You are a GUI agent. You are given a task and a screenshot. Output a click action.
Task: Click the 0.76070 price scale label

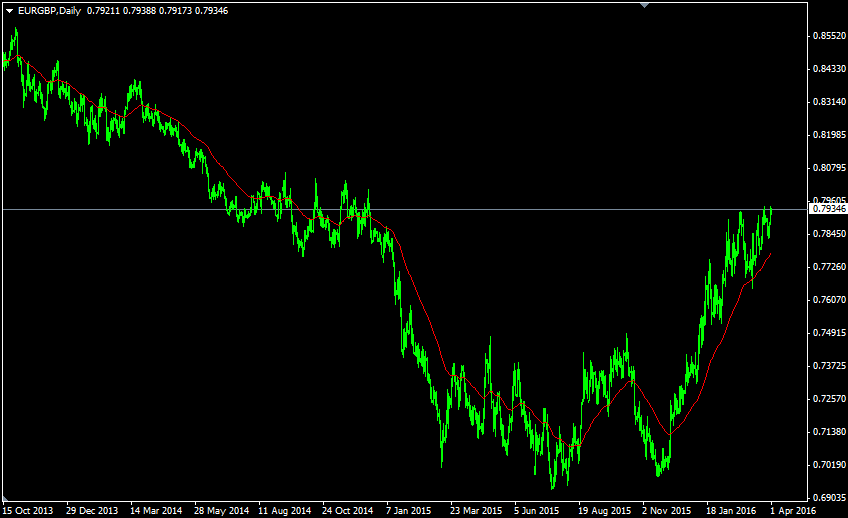[x=830, y=300]
